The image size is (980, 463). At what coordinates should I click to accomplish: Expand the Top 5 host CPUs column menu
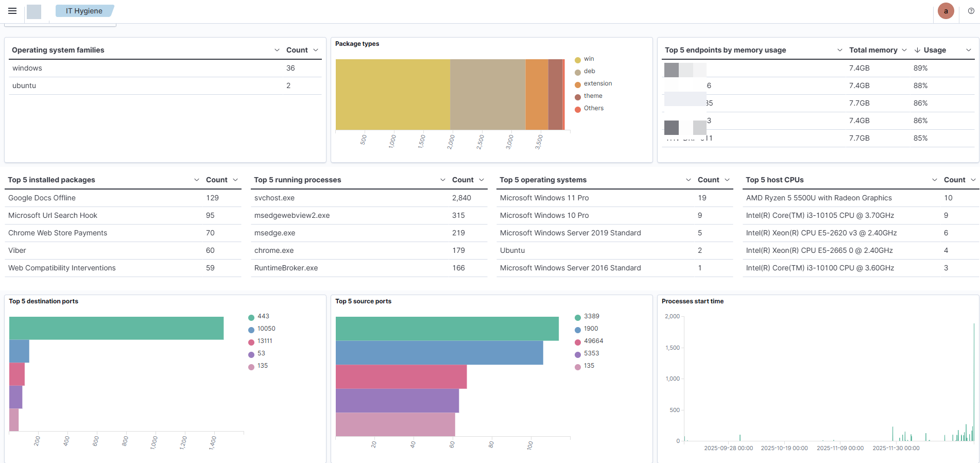934,180
